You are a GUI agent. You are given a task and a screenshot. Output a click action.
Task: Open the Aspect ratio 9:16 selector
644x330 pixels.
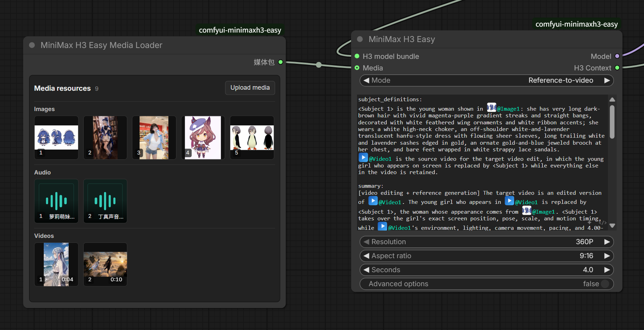point(486,256)
